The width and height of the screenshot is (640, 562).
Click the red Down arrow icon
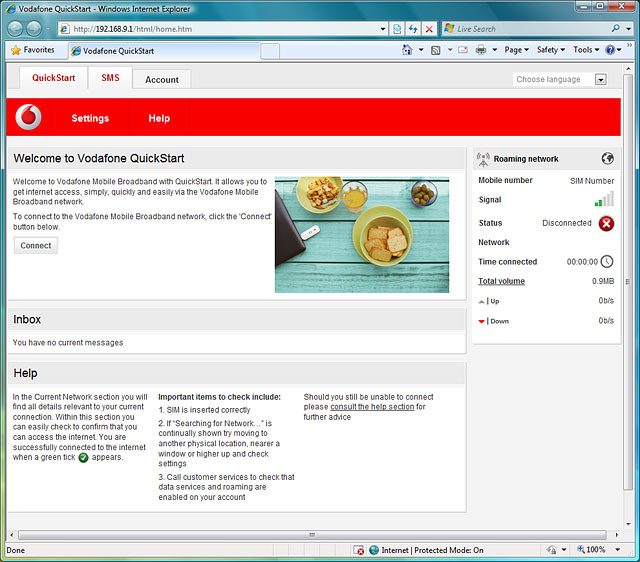coord(482,322)
